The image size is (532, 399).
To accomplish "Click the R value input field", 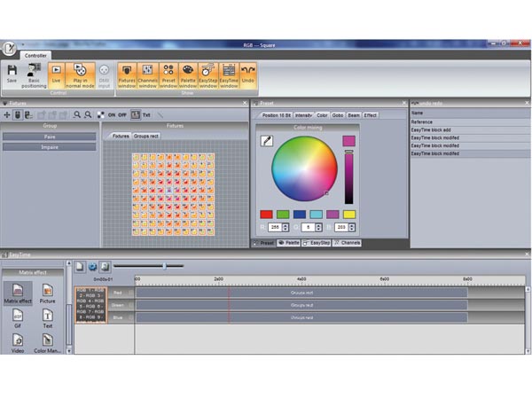I will [x=275, y=227].
